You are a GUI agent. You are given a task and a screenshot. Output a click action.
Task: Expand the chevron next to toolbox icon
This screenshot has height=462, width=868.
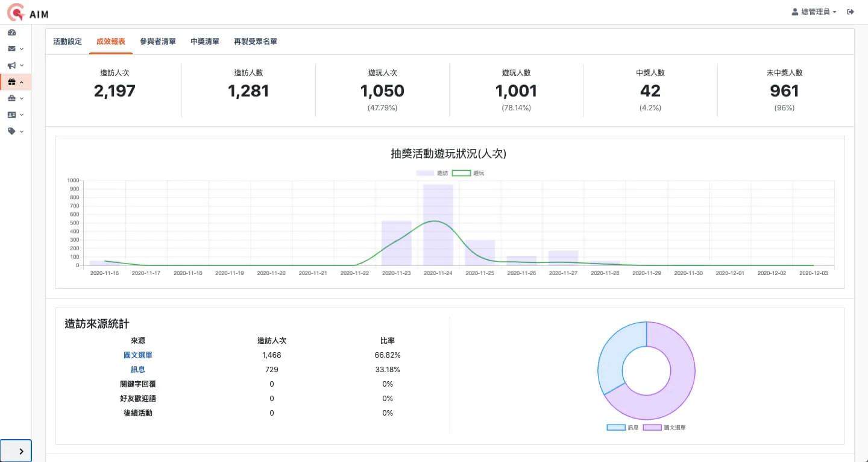point(22,98)
